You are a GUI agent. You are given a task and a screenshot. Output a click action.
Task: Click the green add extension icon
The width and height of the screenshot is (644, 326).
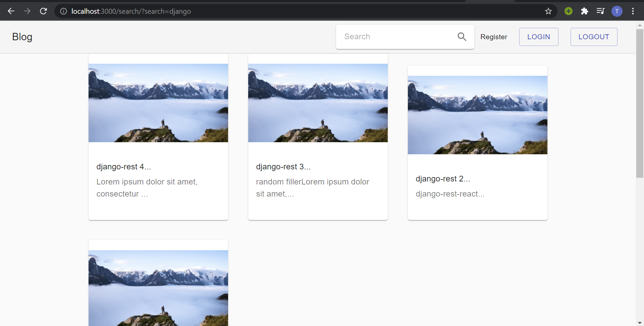(x=569, y=11)
